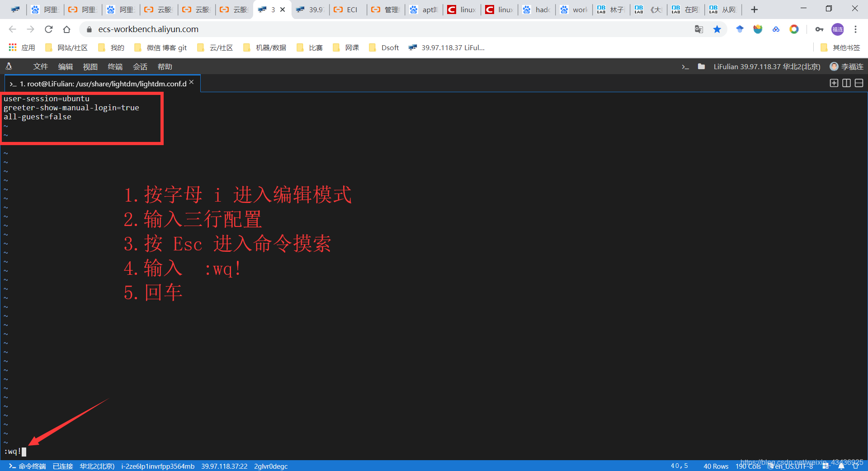Image resolution: width=868 pixels, height=471 pixels.
Task: Expand the 其他书签 bookmarks folder
Action: (840, 47)
